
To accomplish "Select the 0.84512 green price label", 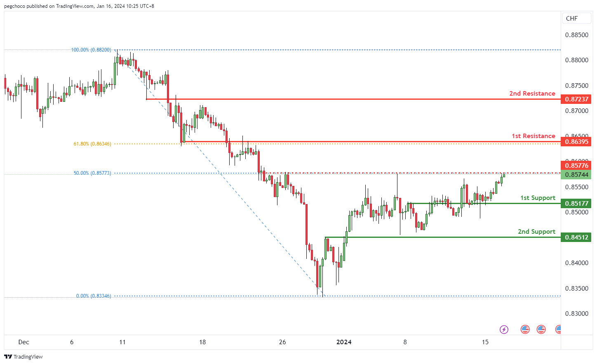I will 576,237.
